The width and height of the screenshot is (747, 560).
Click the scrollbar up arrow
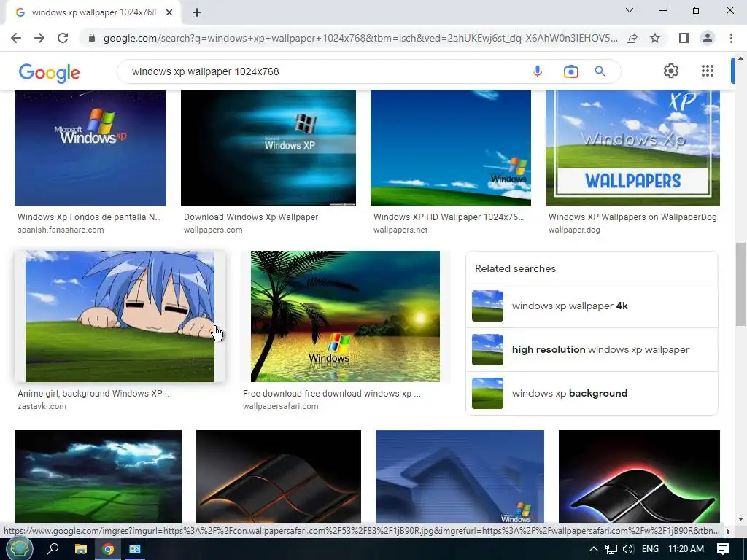(x=740, y=58)
